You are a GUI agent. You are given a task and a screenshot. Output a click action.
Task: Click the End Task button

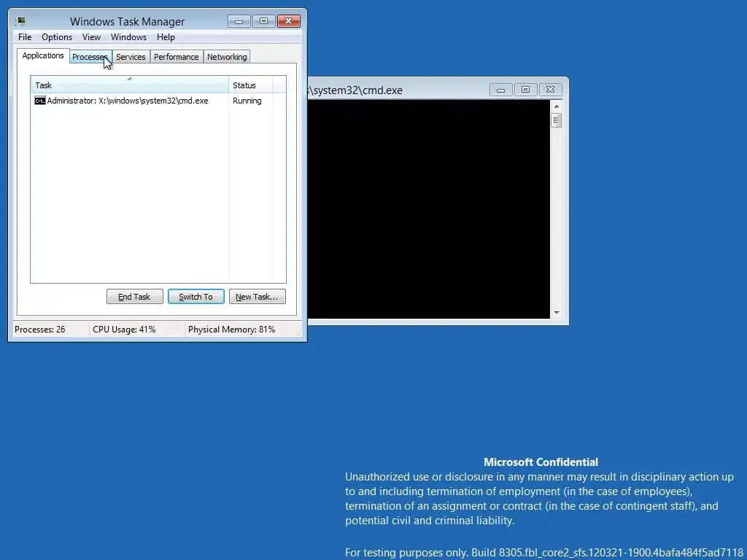click(134, 296)
